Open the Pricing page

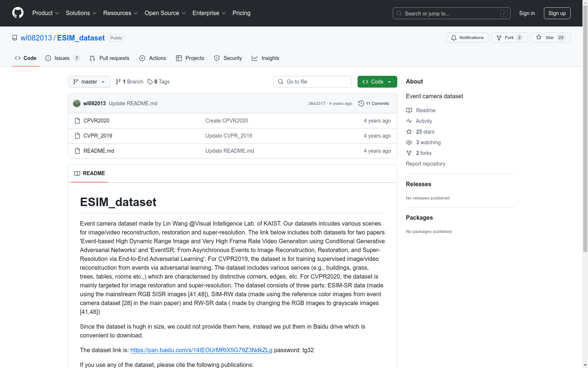coord(241,13)
